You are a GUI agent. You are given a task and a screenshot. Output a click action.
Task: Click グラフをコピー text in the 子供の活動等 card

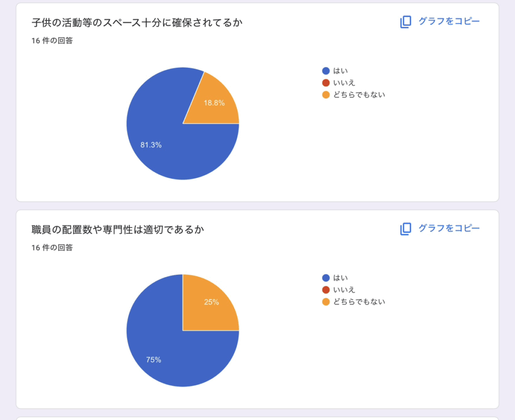[449, 22]
